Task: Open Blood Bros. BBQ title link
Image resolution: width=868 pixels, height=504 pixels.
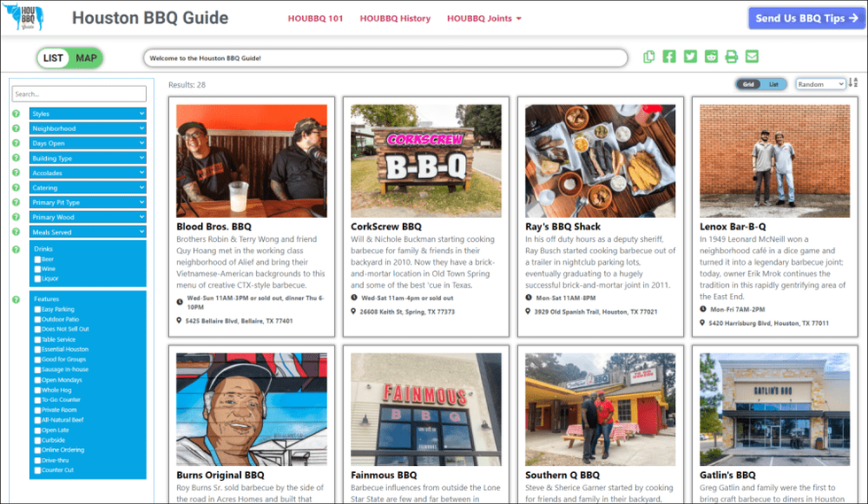Action: (213, 227)
